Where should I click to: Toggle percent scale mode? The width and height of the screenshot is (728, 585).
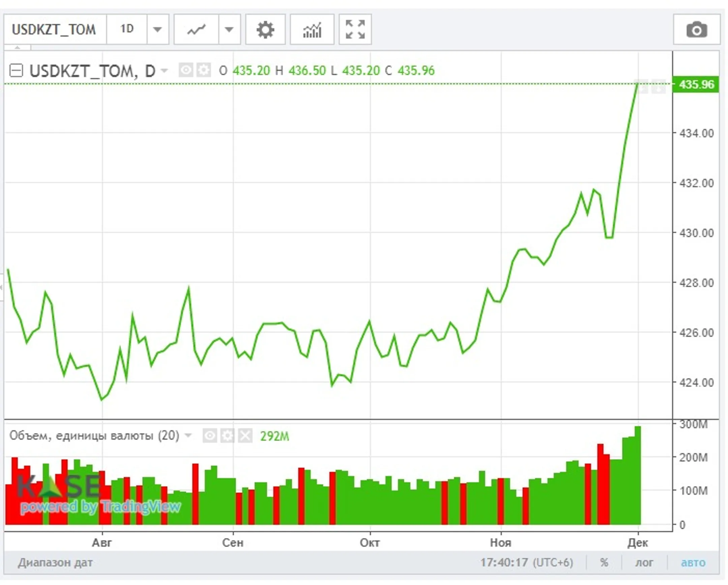pos(604,562)
